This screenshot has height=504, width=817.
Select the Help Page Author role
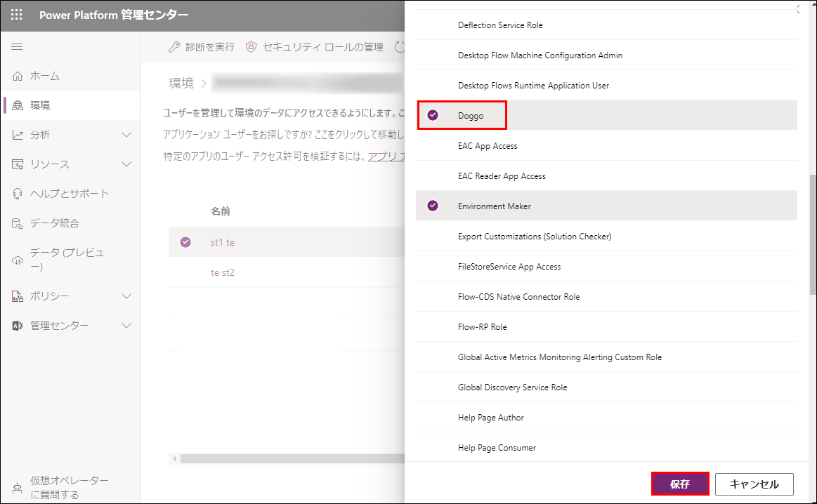pyautogui.click(x=606, y=418)
